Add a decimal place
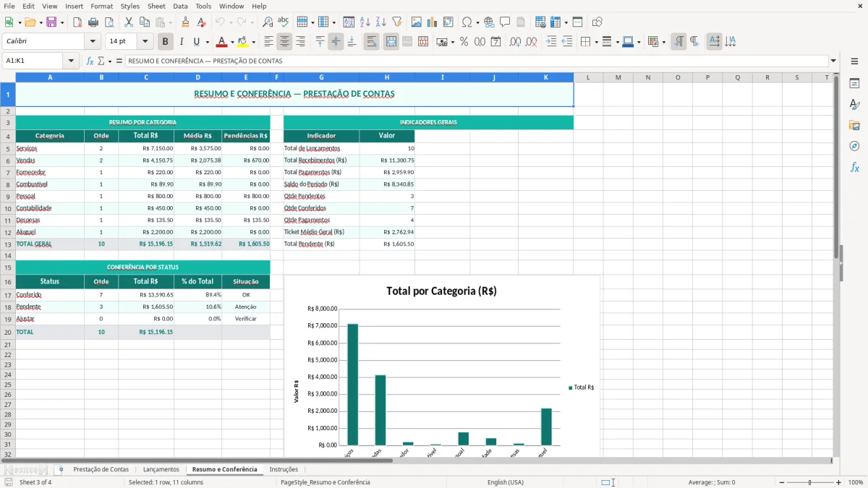Image resolution: width=868 pixels, height=488 pixels. pyautogui.click(x=515, y=42)
